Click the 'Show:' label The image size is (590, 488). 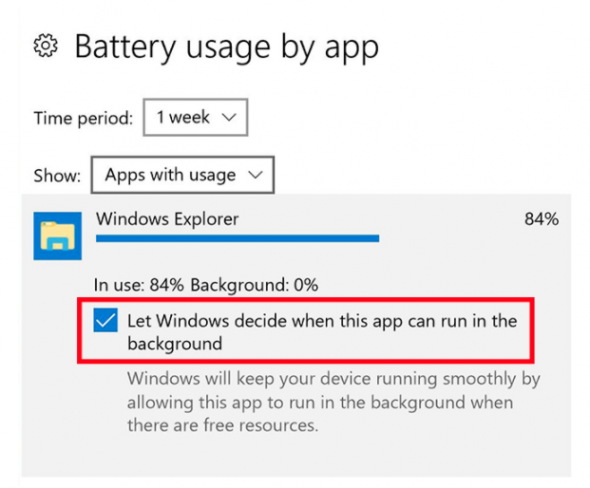tap(57, 176)
